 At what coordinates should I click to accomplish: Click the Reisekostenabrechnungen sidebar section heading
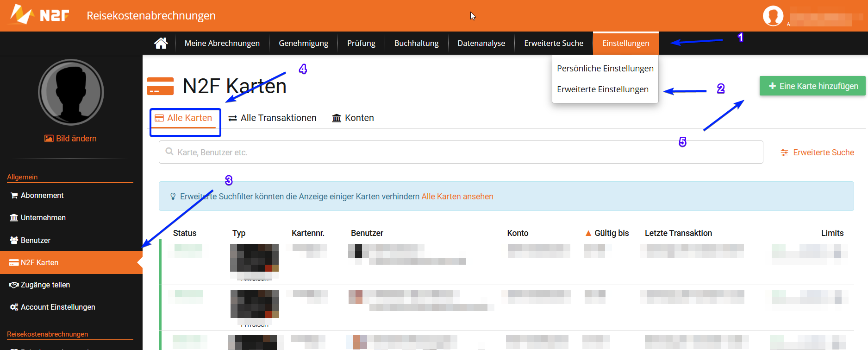pos(47,334)
